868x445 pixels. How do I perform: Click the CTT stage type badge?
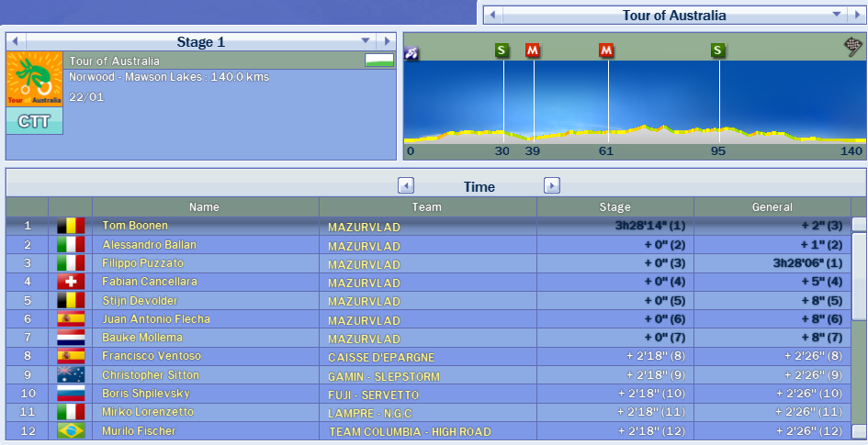[35, 121]
